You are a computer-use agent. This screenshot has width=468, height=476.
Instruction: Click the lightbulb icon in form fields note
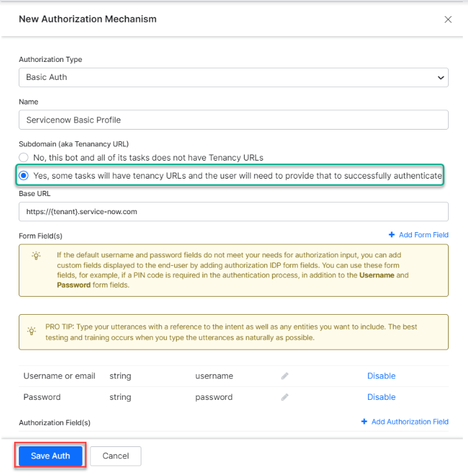coord(36,255)
